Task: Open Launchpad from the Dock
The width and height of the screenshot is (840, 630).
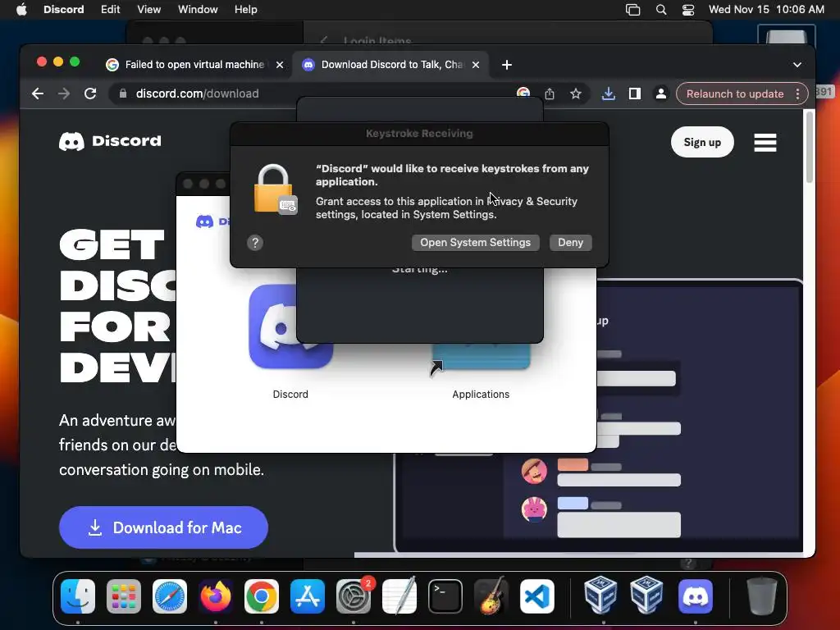Action: [x=124, y=596]
